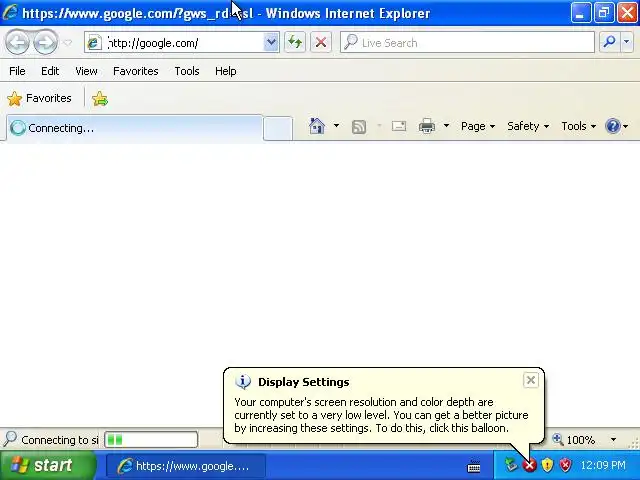Click the on-screen keyboard tray icon
640x480 pixels.
tap(474, 465)
